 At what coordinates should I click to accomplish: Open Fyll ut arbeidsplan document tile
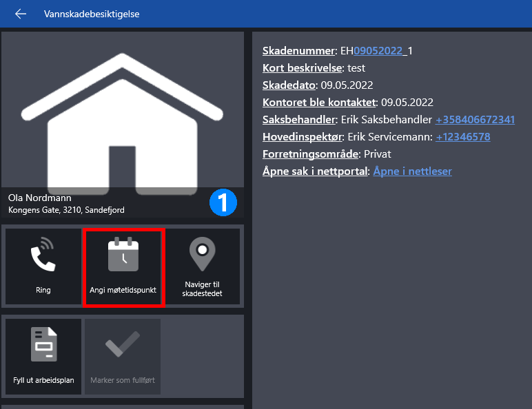click(x=43, y=355)
